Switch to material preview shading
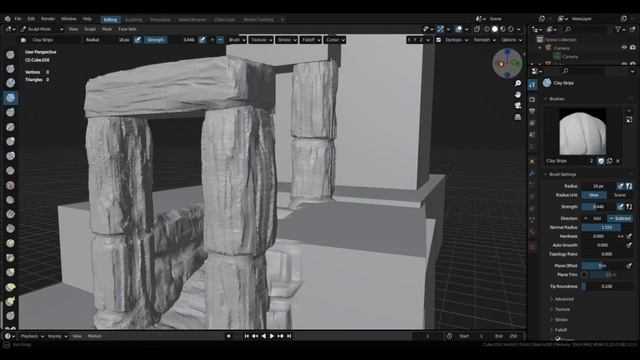The height and width of the screenshot is (360, 640). [502, 29]
